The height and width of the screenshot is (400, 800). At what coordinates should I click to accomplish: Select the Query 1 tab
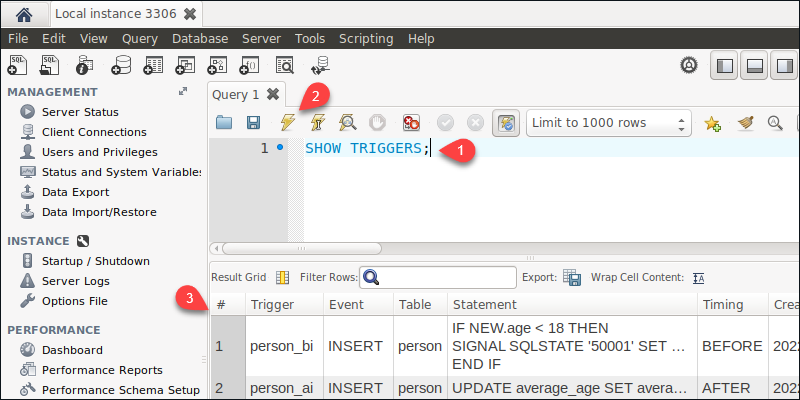tap(236, 94)
